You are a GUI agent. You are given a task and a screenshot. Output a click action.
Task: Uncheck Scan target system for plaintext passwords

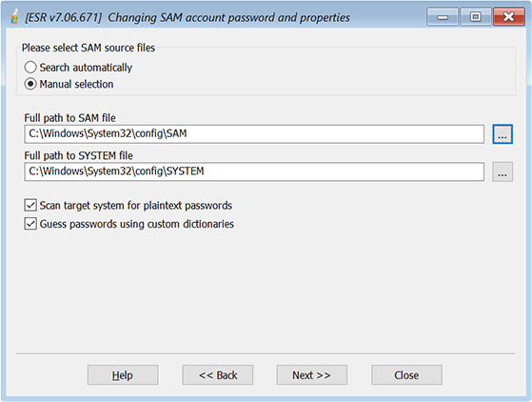[30, 206]
